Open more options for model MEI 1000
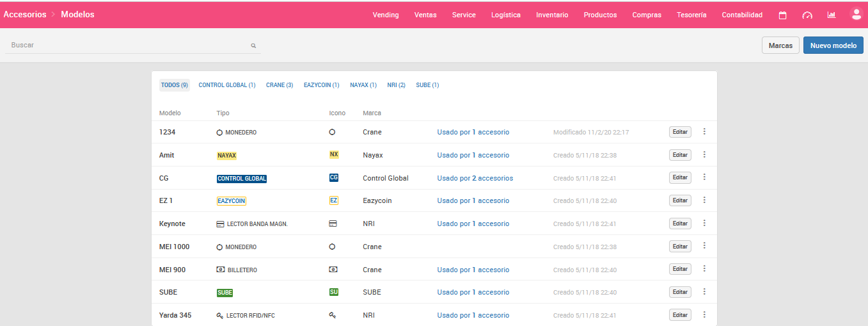 click(x=704, y=246)
